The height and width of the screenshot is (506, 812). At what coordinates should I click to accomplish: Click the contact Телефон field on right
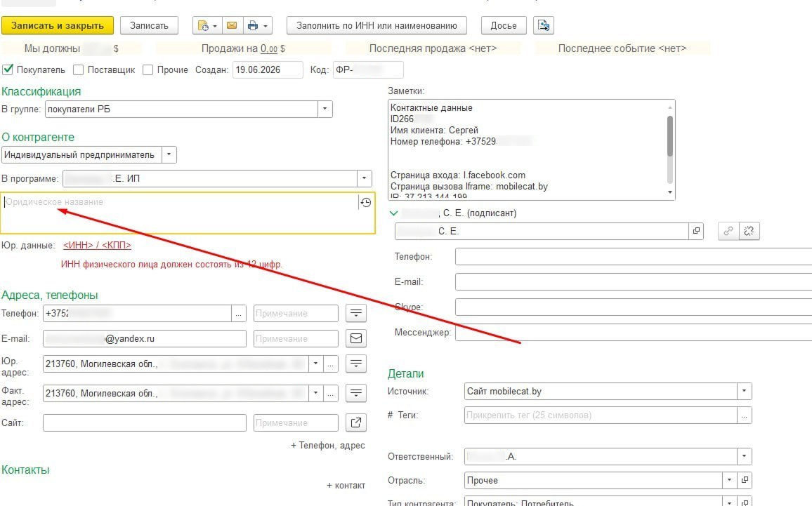634,257
